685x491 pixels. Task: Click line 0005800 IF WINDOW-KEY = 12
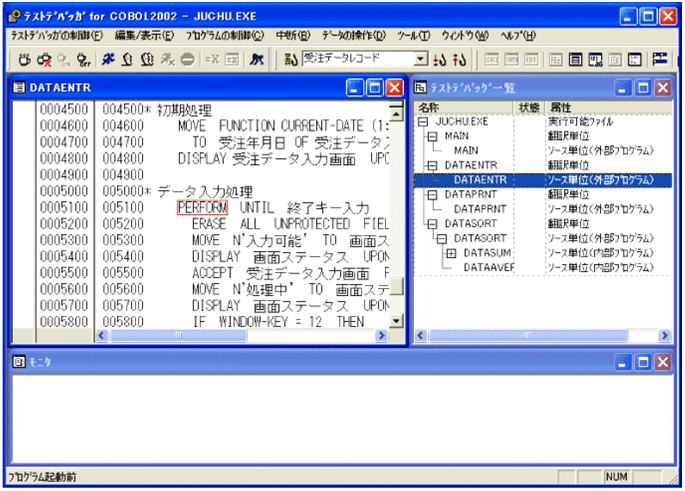278,322
